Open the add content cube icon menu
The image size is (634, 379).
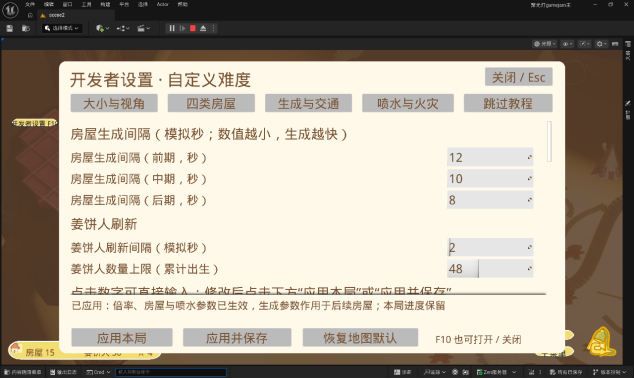coord(102,28)
